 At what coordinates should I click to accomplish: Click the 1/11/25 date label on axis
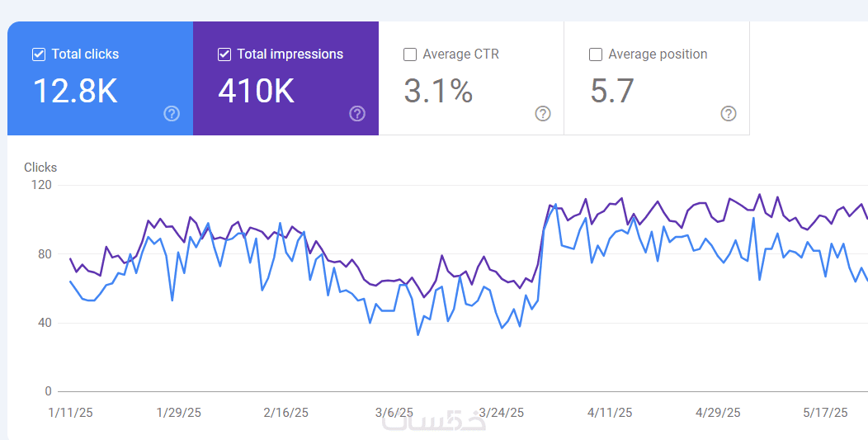(x=71, y=413)
